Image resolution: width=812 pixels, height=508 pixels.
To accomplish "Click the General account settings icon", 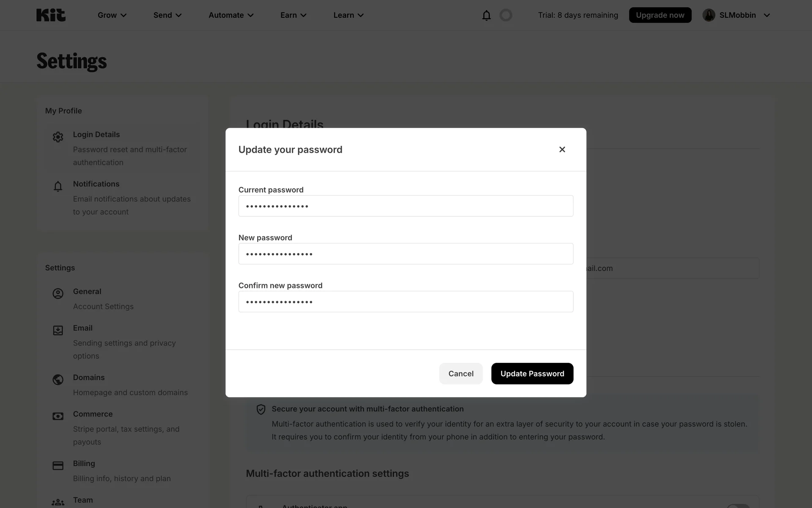I will 58,294.
